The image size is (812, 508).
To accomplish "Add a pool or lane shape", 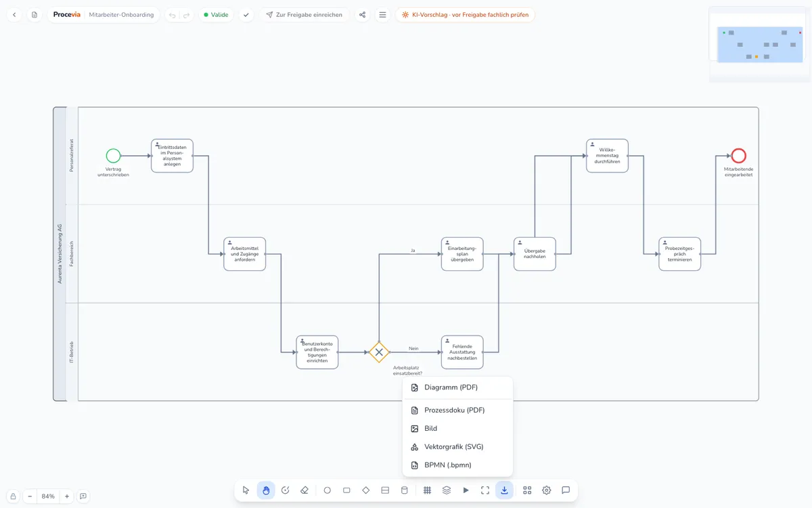I will pos(385,490).
